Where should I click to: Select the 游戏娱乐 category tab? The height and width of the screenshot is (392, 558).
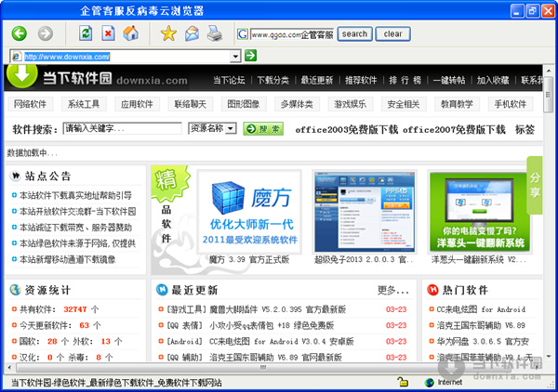(351, 104)
